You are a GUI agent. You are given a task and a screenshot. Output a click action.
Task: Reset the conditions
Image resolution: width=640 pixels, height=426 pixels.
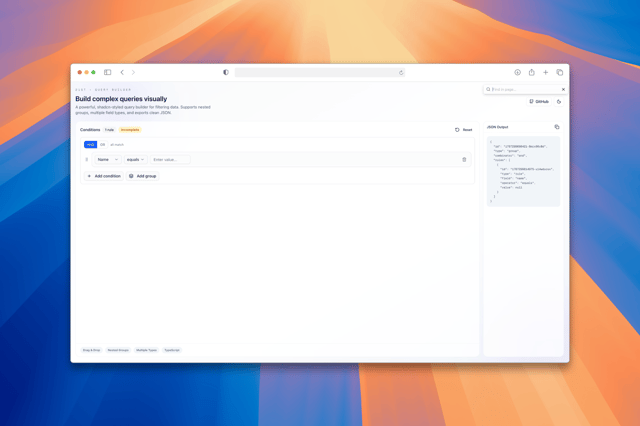463,130
